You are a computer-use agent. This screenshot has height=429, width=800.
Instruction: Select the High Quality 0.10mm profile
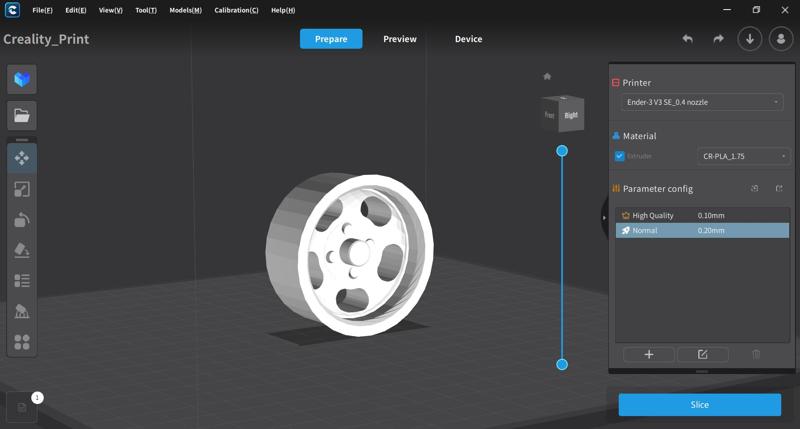702,215
